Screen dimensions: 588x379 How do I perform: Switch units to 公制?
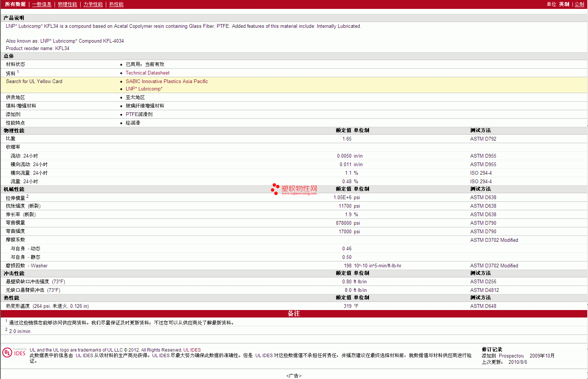click(579, 4)
